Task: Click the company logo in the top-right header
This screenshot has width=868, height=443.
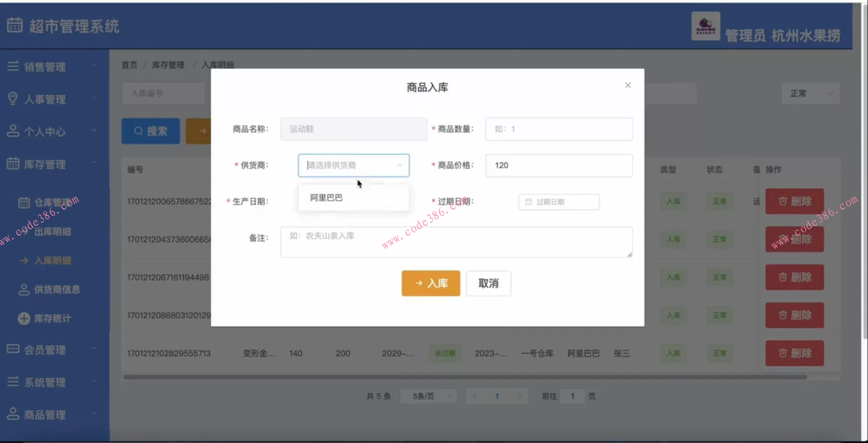Action: [705, 26]
